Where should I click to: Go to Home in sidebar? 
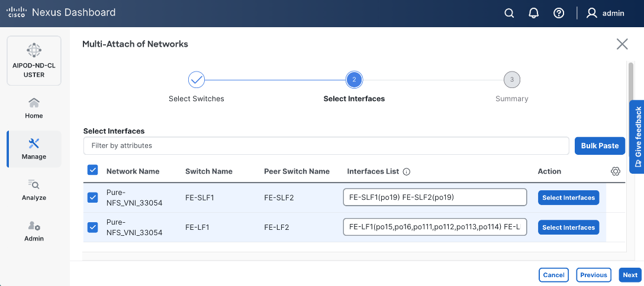(34, 108)
